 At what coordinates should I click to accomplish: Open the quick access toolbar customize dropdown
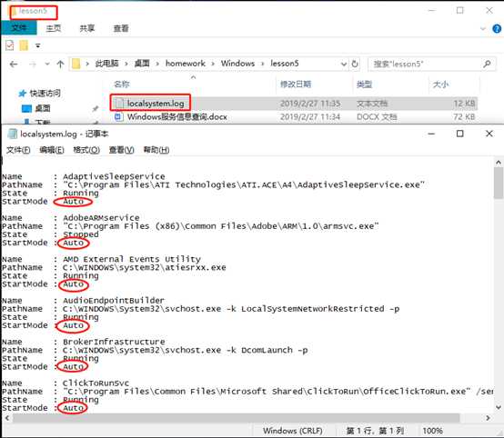[38, 46]
